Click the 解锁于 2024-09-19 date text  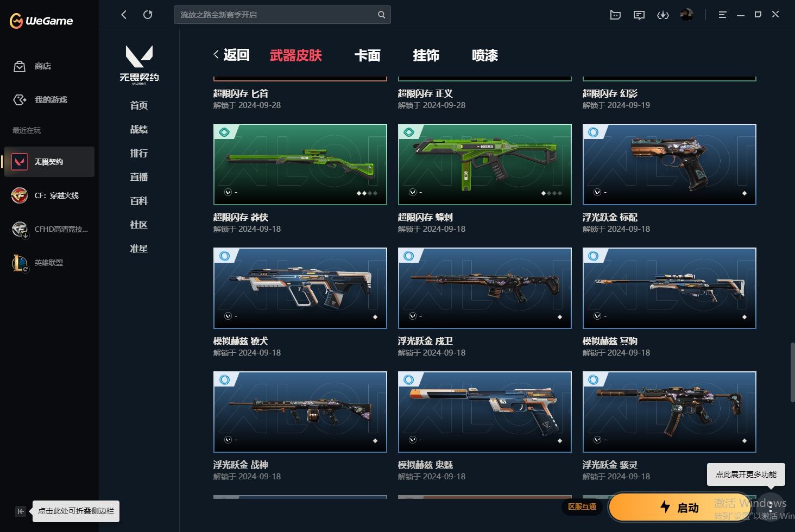click(616, 105)
